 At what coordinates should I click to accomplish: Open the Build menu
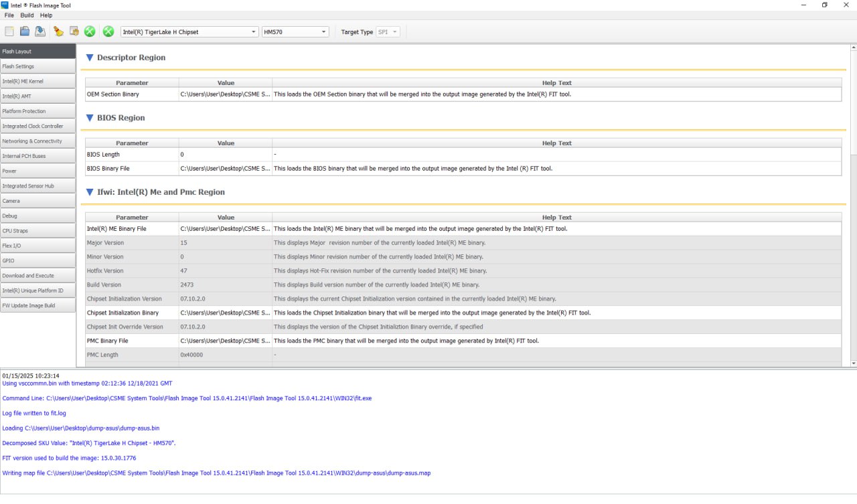(x=27, y=15)
